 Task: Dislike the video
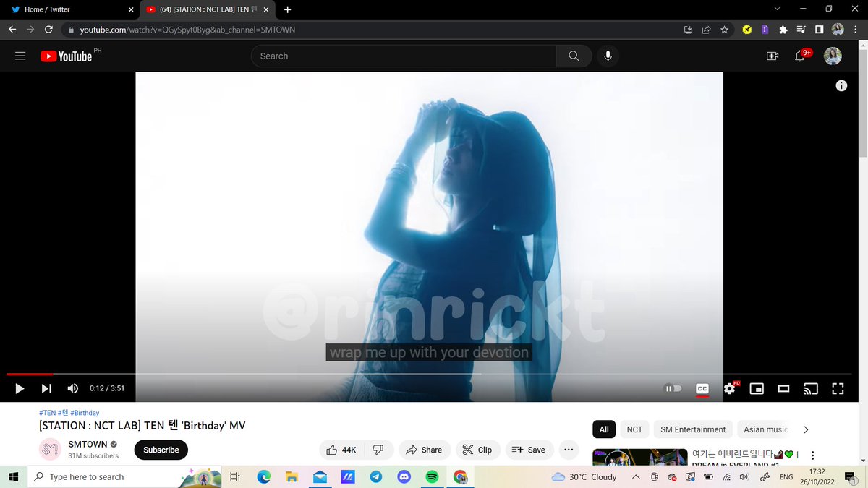tap(378, 450)
